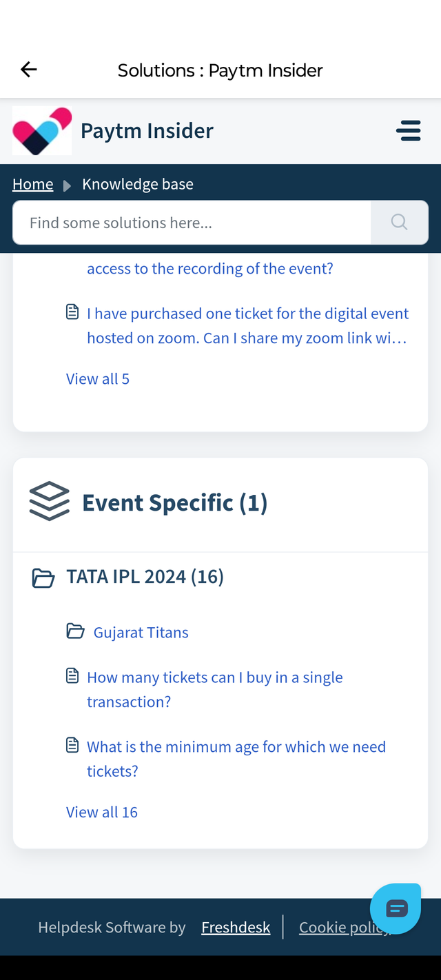Open the chat support widget

(x=396, y=908)
